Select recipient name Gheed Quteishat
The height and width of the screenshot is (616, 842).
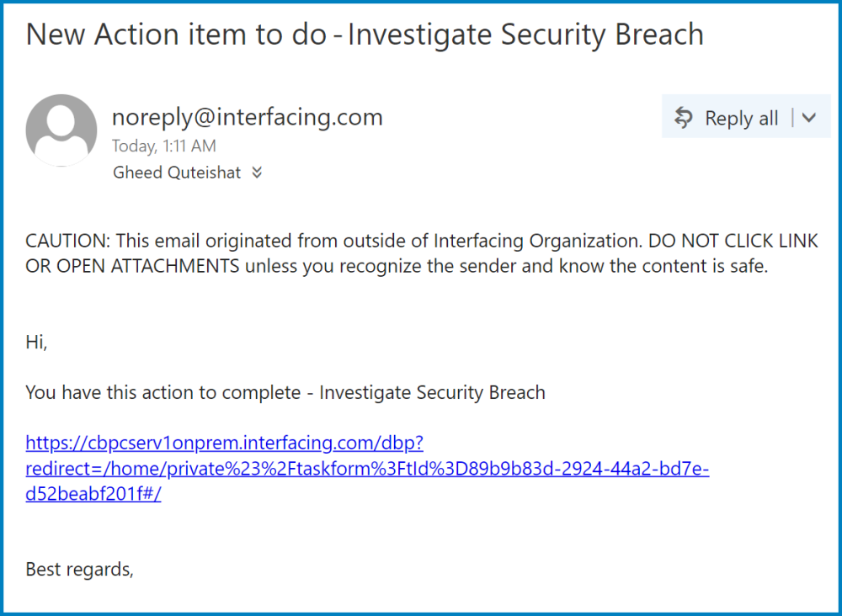click(176, 173)
